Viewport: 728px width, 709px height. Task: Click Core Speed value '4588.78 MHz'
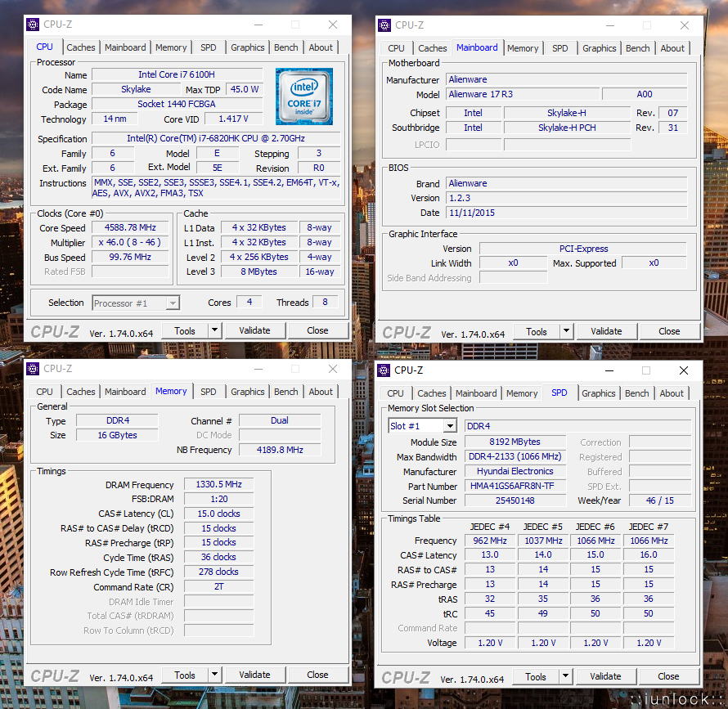(130, 227)
